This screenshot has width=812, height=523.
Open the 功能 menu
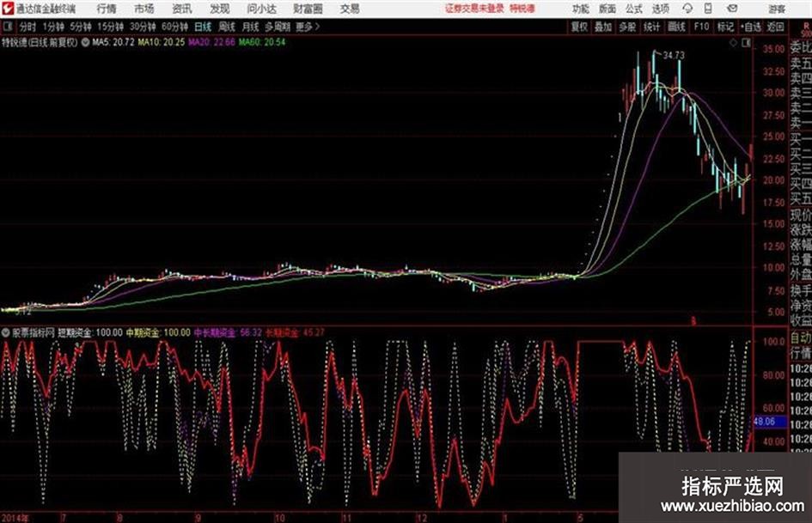pyautogui.click(x=581, y=9)
